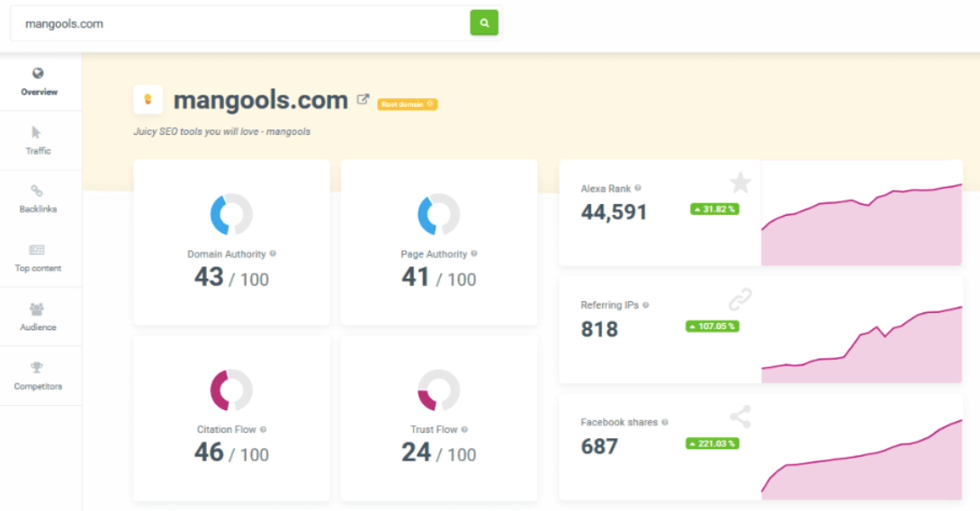980x511 pixels.
Task: Click the green search button
Action: (x=484, y=23)
